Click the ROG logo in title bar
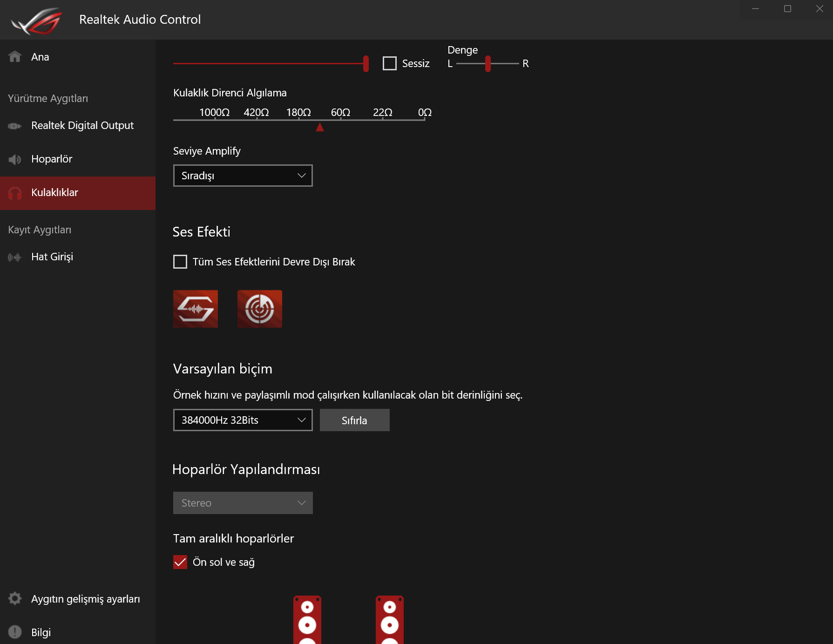833x644 pixels. pyautogui.click(x=37, y=20)
